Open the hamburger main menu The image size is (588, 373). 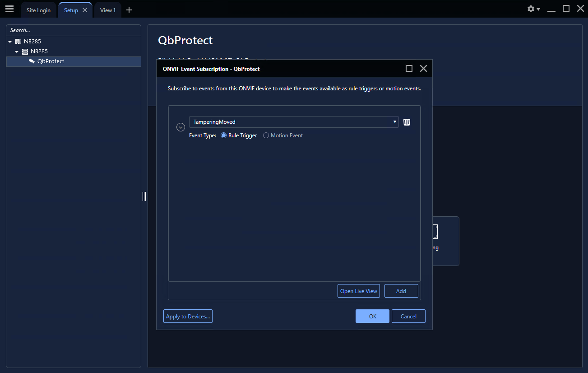[9, 9]
